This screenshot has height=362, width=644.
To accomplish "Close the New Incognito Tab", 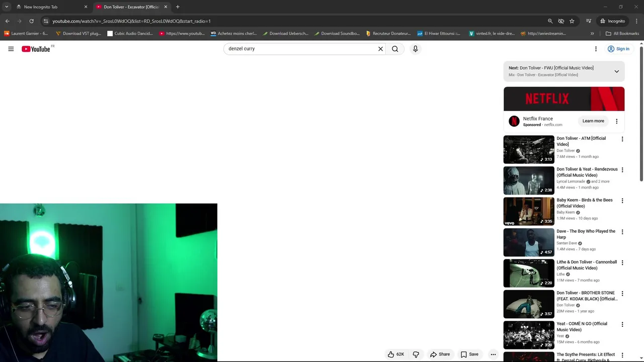I will (x=86, y=7).
